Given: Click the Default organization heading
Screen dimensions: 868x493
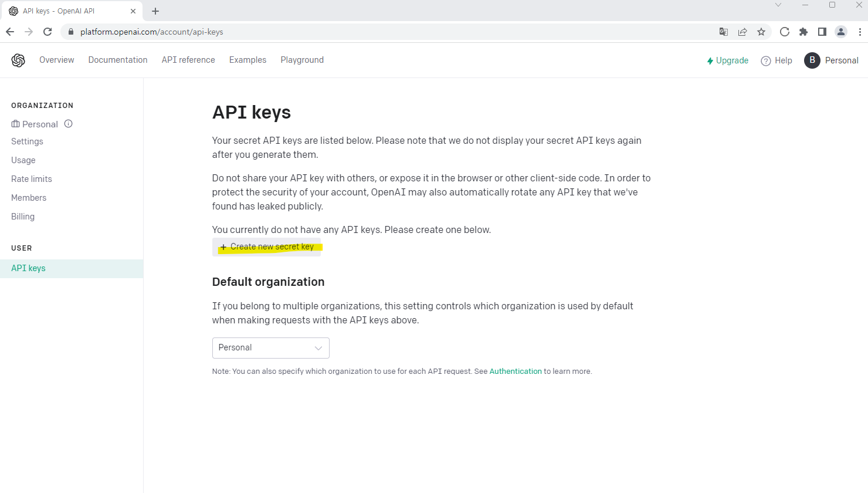Looking at the screenshot, I should point(269,282).
